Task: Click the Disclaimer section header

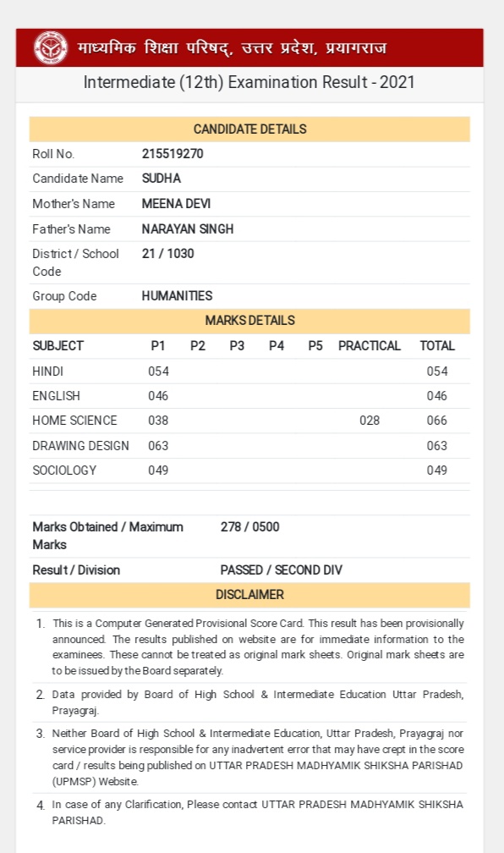Action: [249, 595]
